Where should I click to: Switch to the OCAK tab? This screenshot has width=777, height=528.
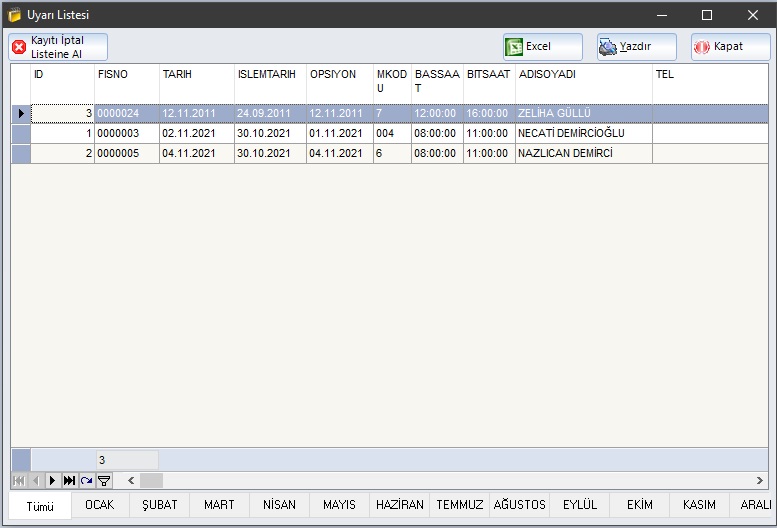coord(100,505)
